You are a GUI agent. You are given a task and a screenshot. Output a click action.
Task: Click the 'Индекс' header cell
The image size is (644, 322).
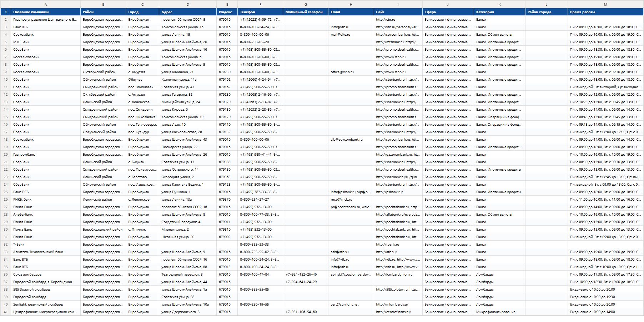click(227, 12)
